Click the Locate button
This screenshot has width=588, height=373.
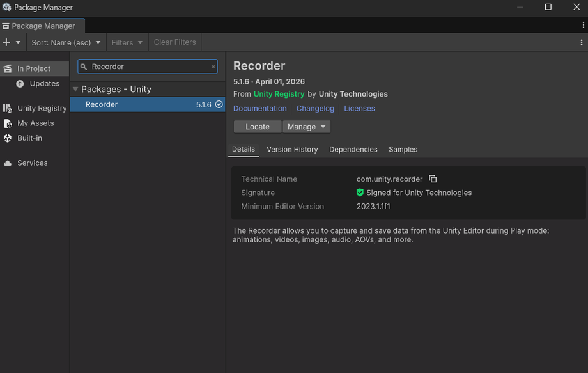257,127
